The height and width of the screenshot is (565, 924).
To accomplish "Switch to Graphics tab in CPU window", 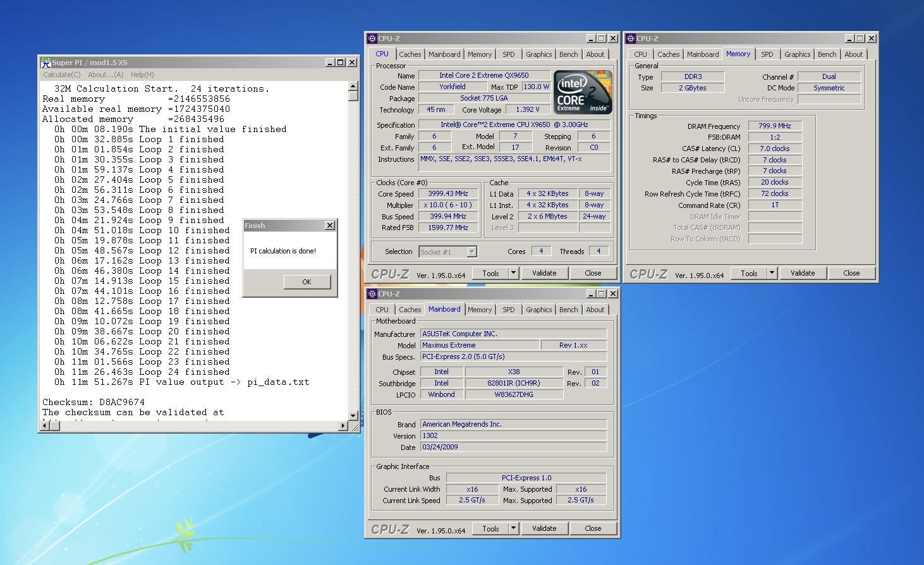I will (x=538, y=54).
